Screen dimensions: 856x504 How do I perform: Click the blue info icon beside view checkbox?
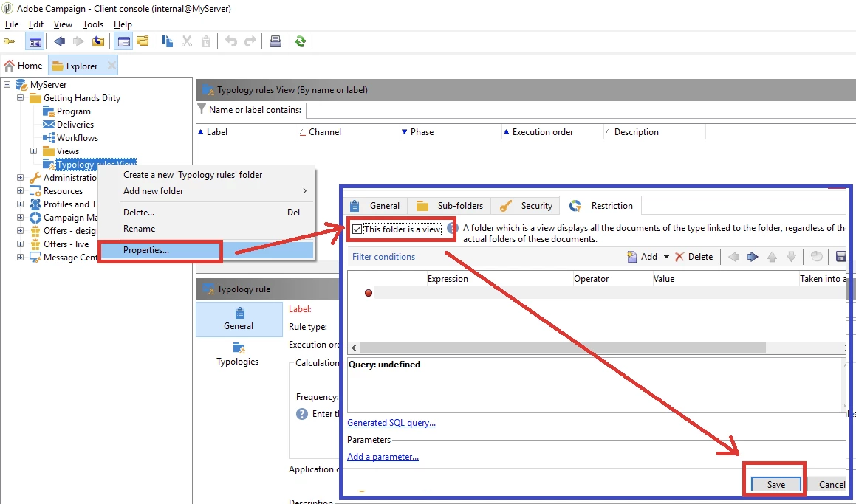(x=451, y=229)
